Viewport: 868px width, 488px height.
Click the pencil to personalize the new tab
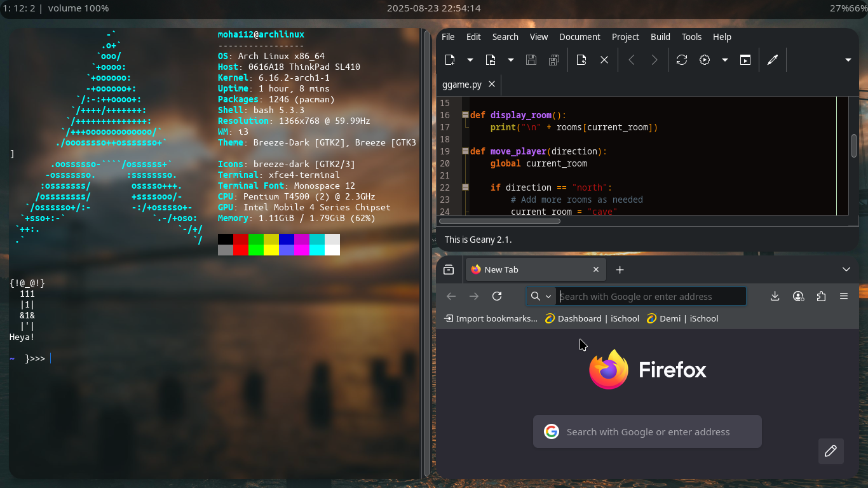coord(831,451)
